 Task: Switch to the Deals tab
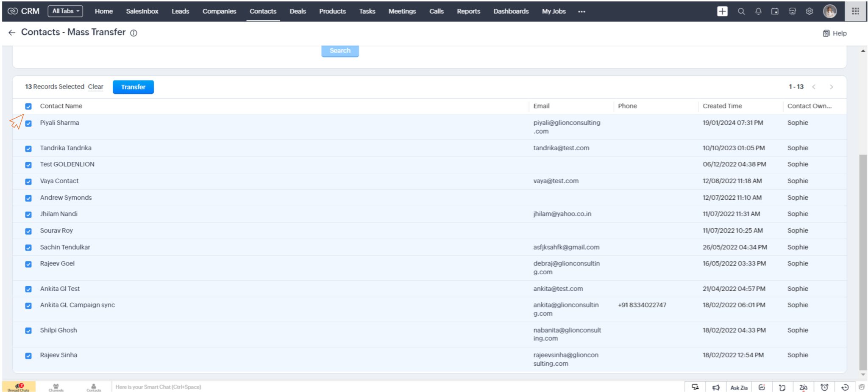pos(298,11)
